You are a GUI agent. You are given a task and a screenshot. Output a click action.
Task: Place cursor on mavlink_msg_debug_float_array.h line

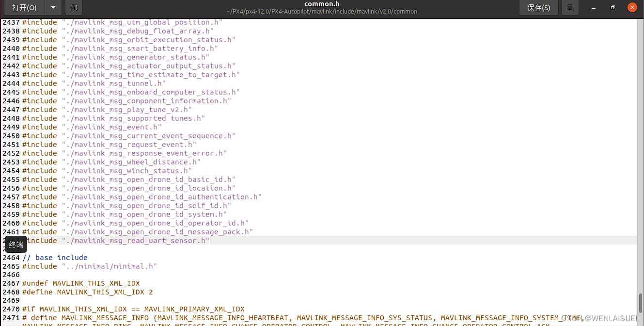pos(118,31)
